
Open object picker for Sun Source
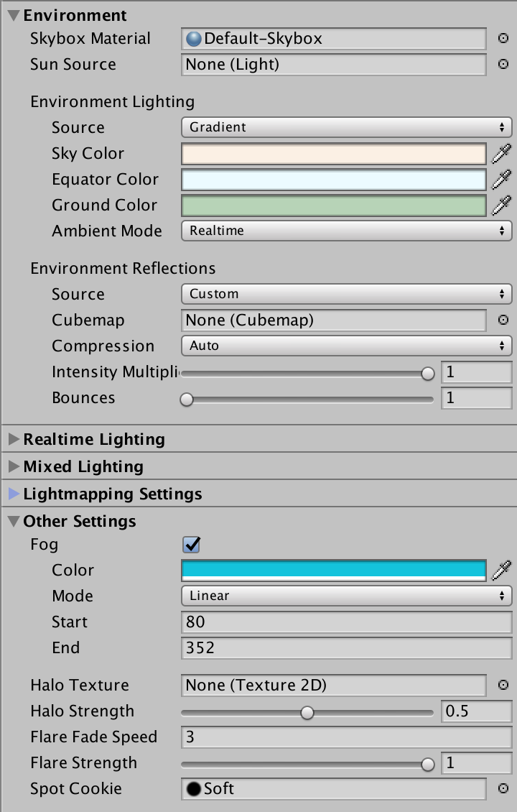click(503, 64)
